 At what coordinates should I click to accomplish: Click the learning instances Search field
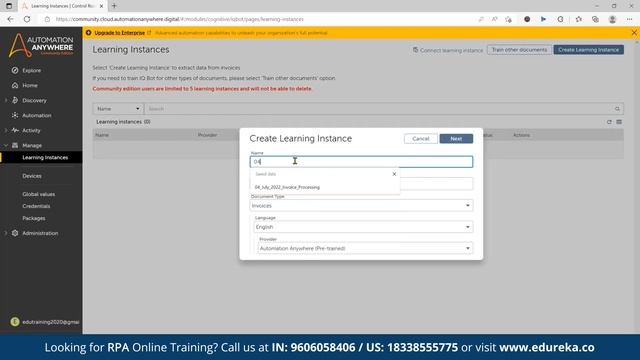378,109
